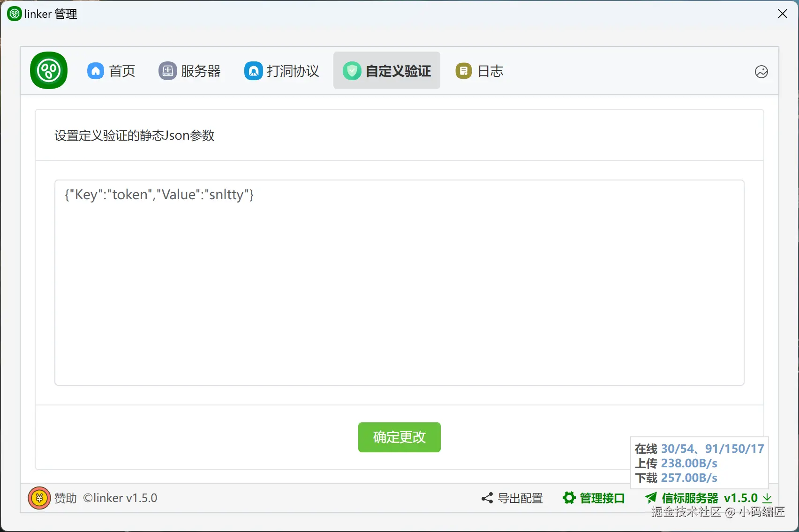Select the 自定义验证 tab
The image size is (799, 532).
387,71
